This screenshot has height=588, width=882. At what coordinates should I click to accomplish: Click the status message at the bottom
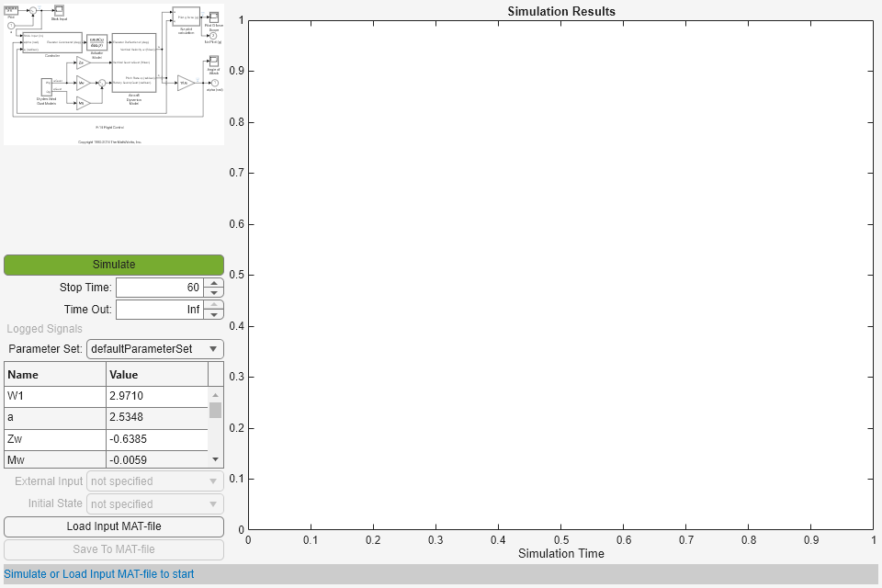click(x=99, y=574)
